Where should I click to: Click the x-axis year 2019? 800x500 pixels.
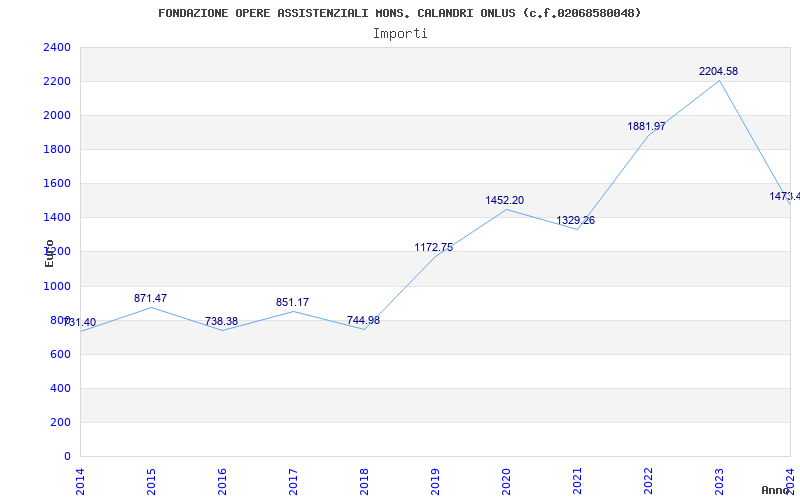click(435, 482)
